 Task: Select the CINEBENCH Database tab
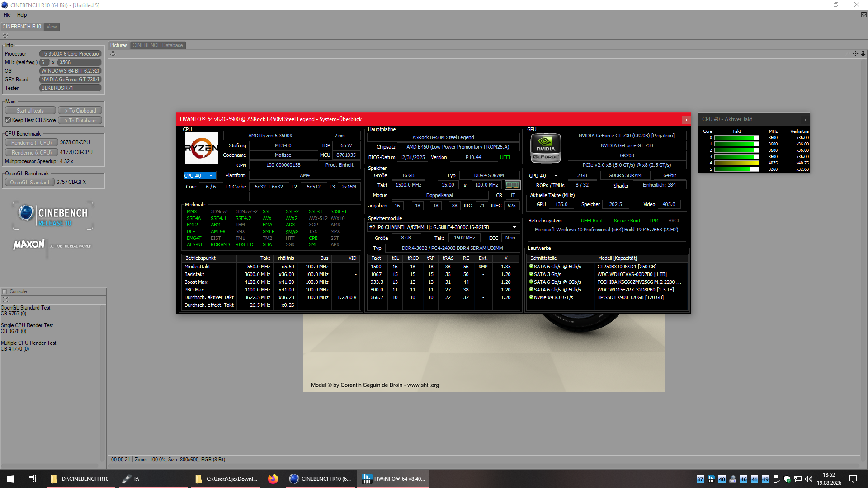click(158, 45)
